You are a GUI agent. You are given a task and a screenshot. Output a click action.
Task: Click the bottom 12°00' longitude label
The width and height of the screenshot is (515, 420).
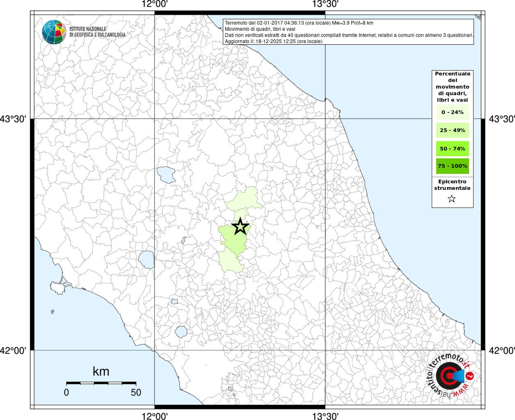pyautogui.click(x=155, y=416)
